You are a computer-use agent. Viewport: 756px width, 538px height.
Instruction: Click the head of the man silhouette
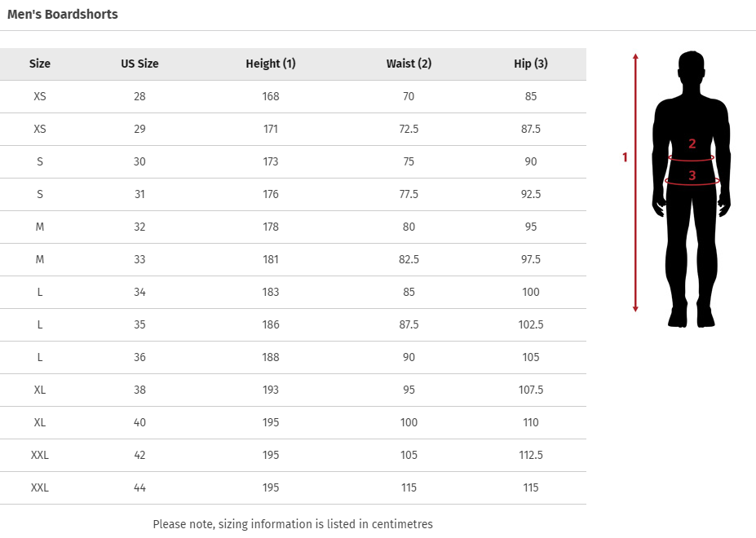tap(692, 71)
